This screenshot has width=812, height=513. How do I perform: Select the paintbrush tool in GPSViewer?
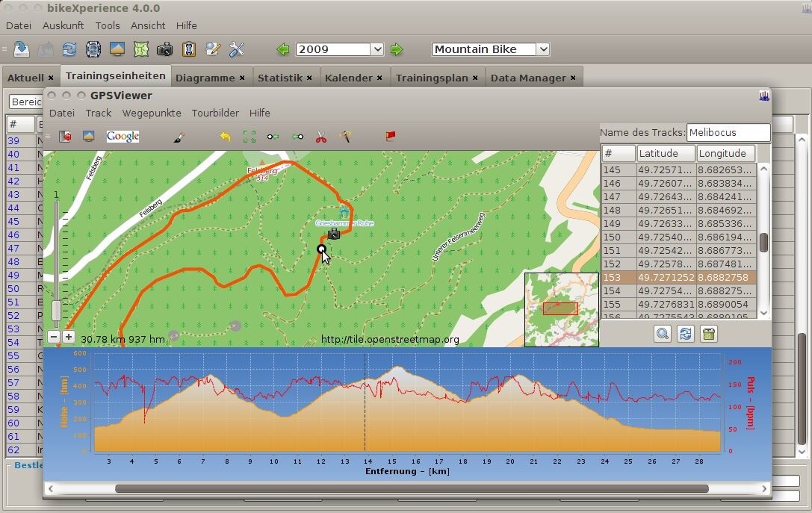179,137
